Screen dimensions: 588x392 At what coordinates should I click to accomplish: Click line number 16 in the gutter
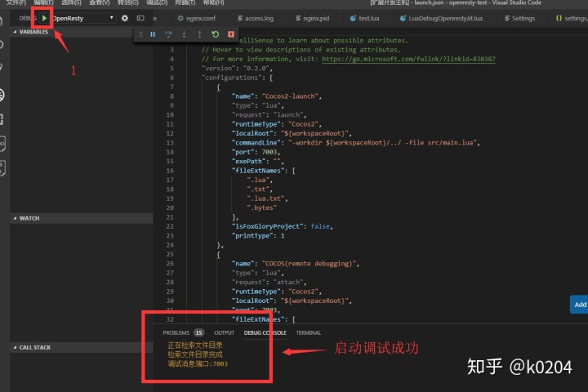(x=170, y=171)
